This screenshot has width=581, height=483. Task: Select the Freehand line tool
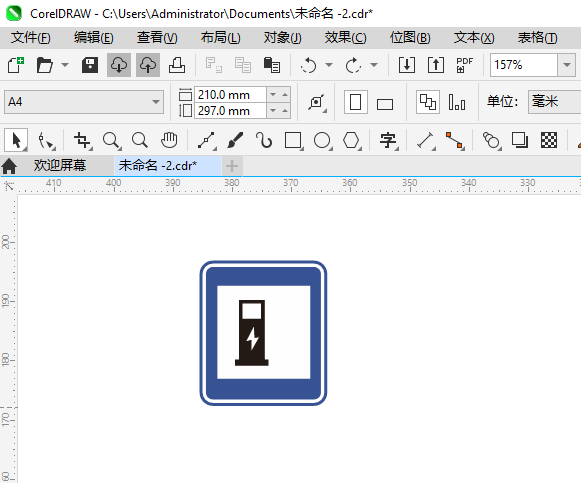pos(206,141)
